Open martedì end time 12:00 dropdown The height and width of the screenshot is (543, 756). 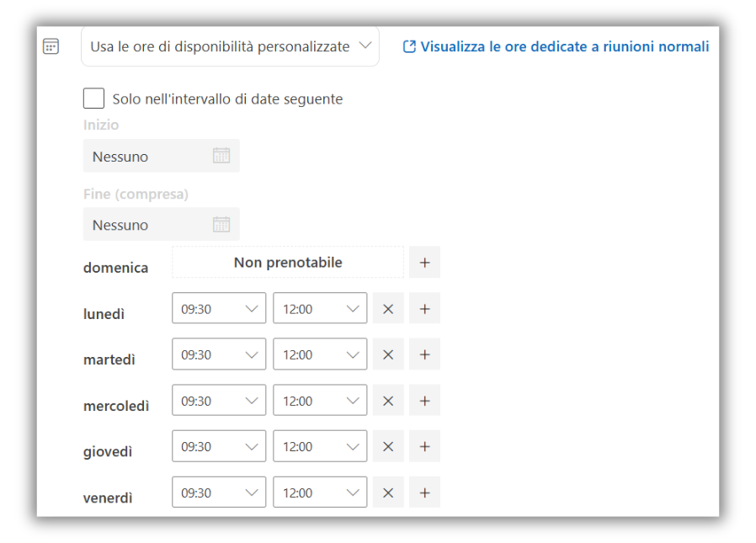[x=320, y=354]
